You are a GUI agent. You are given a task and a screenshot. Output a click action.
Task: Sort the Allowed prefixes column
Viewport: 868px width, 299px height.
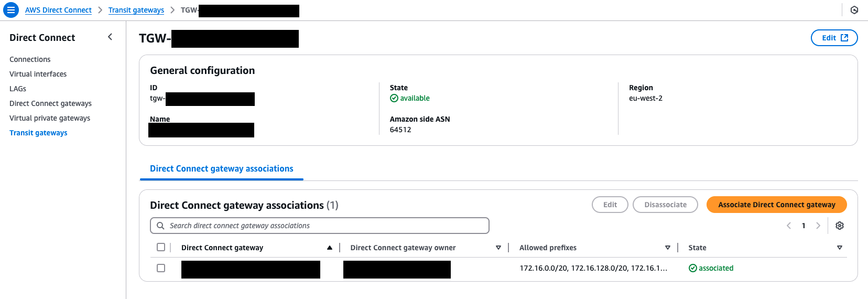click(x=668, y=248)
